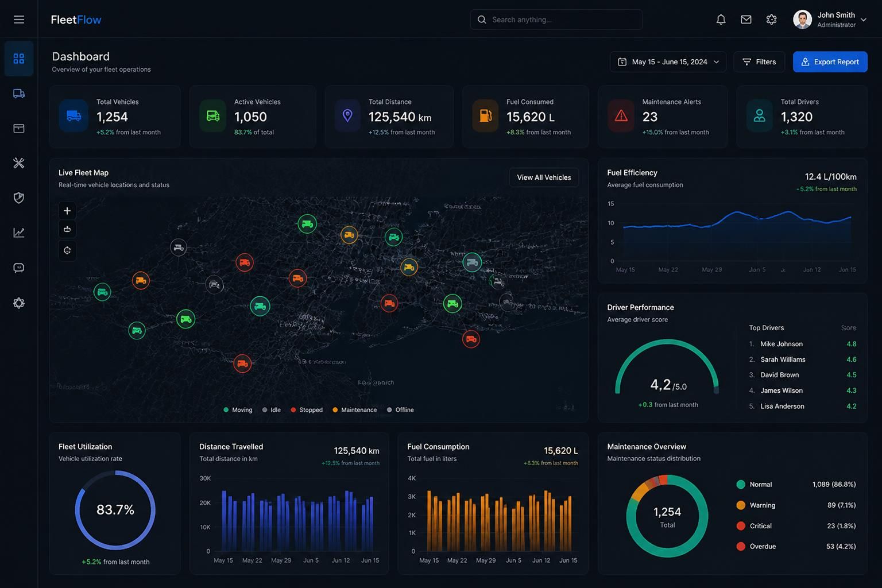882x588 pixels.
Task: Click the magnifier icon in search box
Action: 482,20
